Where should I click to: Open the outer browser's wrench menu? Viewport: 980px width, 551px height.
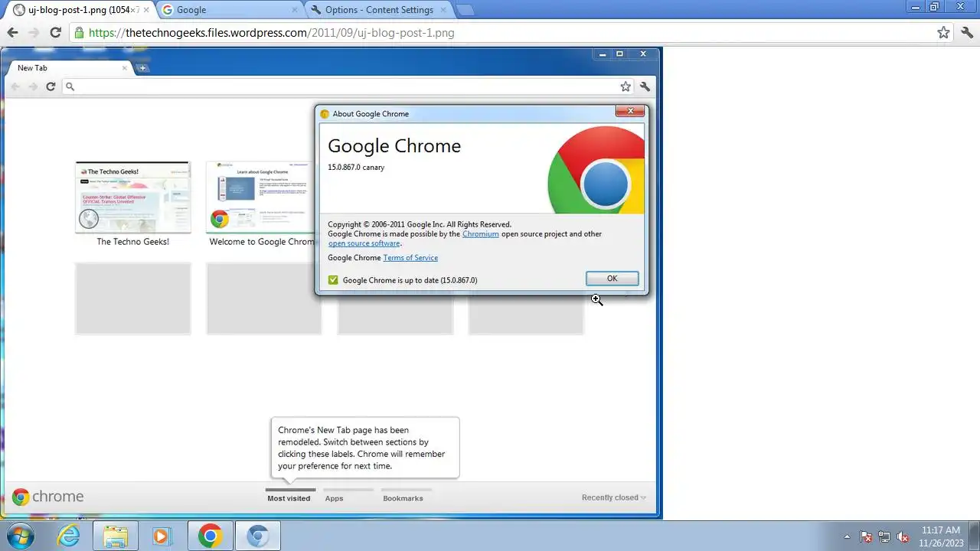[x=969, y=32]
